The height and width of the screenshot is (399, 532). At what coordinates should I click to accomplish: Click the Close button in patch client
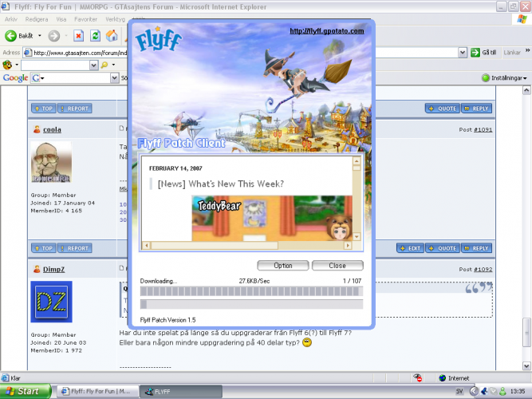pos(337,266)
